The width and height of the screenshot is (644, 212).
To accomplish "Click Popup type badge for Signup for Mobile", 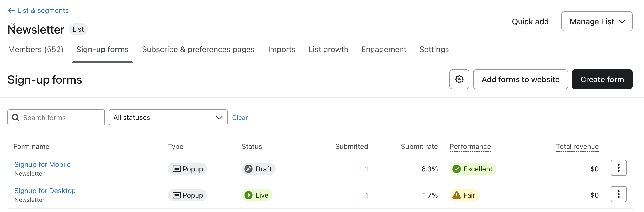I will (187, 169).
